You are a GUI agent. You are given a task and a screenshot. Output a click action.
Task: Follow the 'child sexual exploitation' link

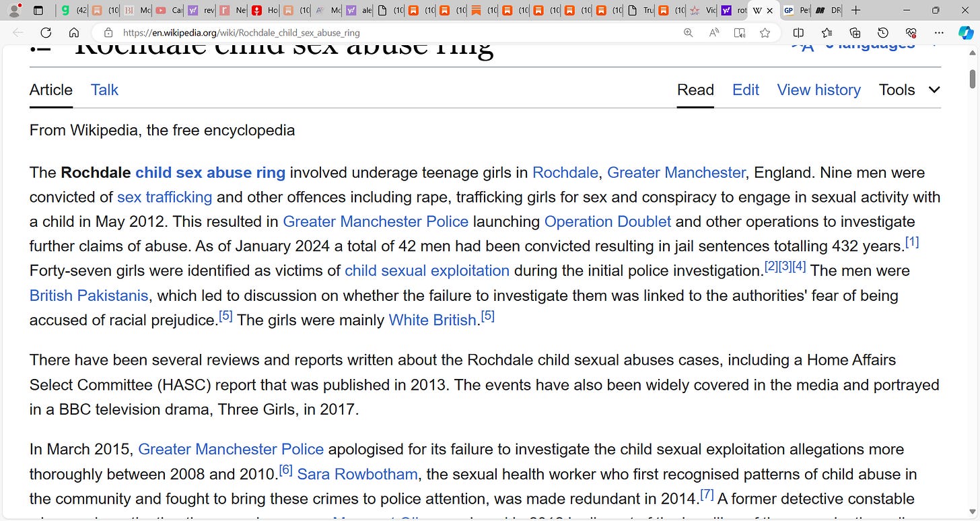coord(427,271)
